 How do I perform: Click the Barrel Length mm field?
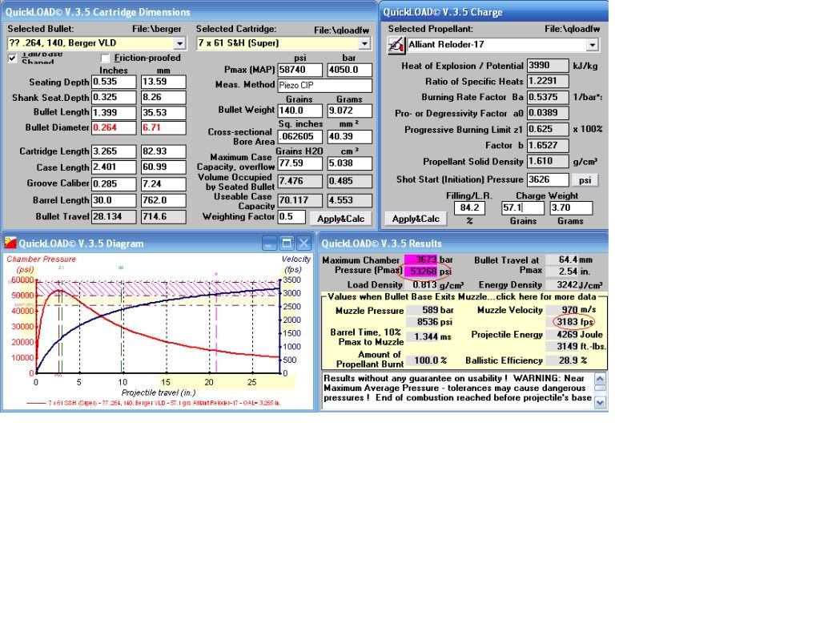163,200
